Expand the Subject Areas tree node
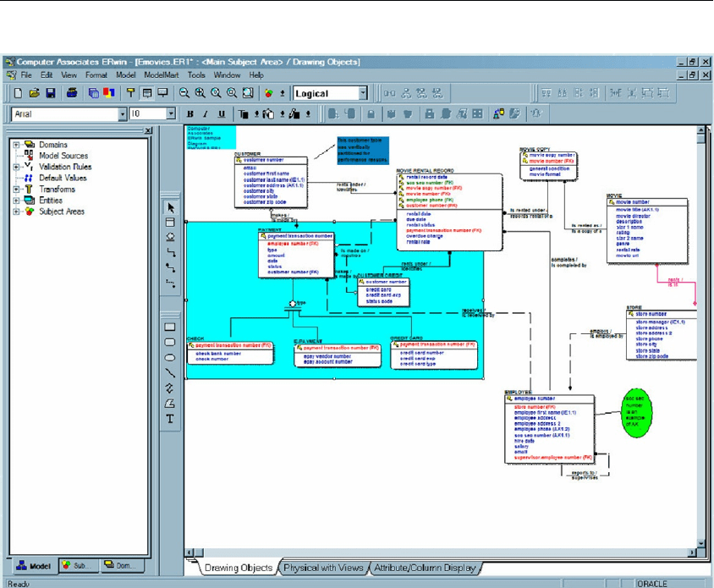The width and height of the screenshot is (714, 588). pos(16,212)
